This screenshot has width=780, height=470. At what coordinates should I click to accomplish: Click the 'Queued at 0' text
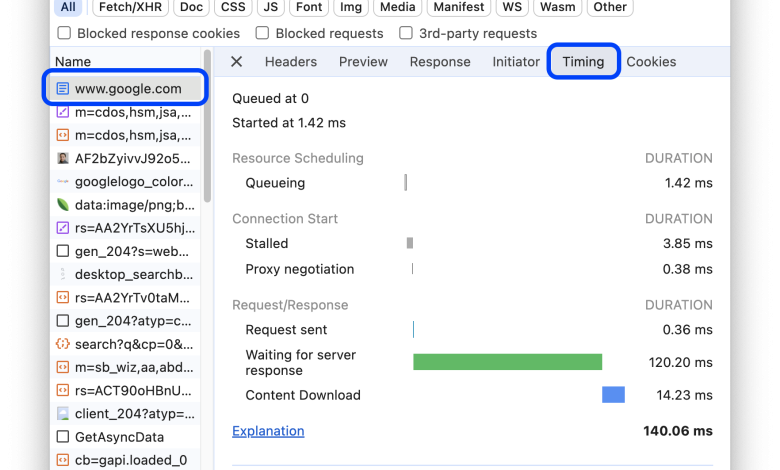(271, 98)
